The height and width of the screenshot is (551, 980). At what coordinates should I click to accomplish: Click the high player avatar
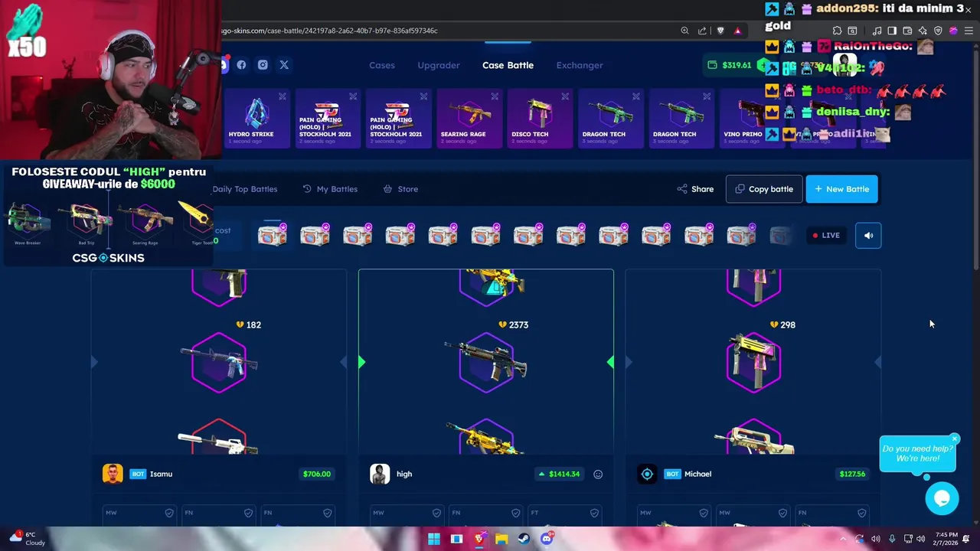pyautogui.click(x=380, y=474)
